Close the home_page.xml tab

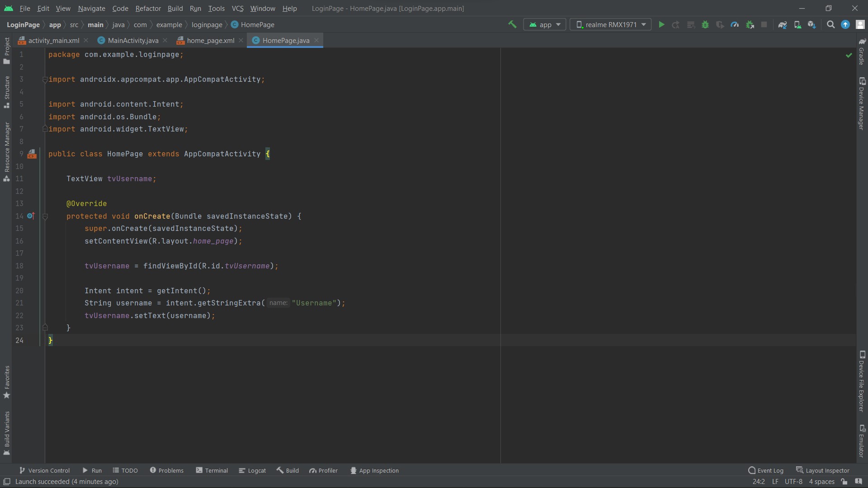point(241,41)
